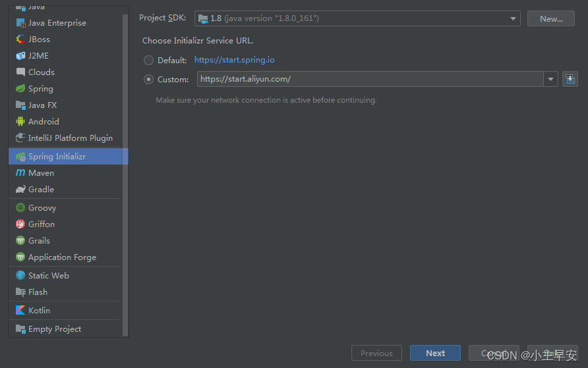Click the Kotlin logo icon

[20, 310]
